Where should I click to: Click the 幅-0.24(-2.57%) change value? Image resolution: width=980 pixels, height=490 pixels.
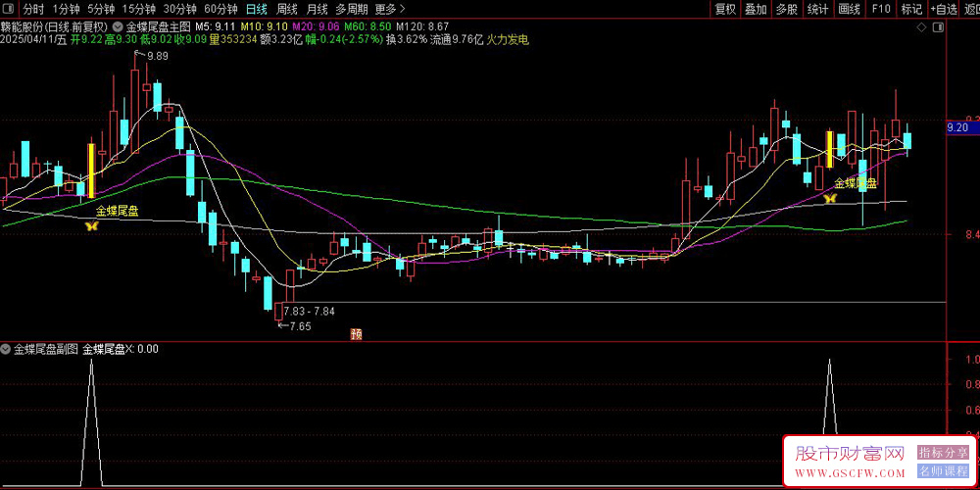coord(344,40)
